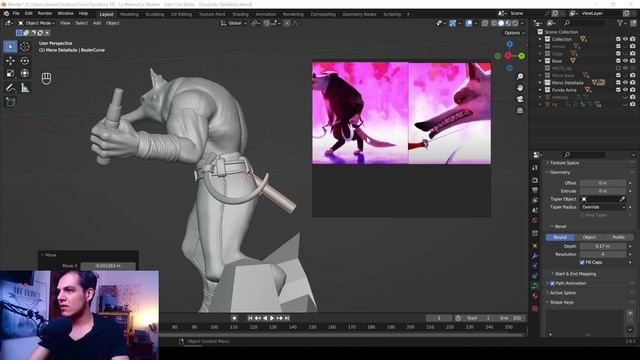Open the Window menu
This screenshot has width=640, height=360.
pyautogui.click(x=65, y=13)
